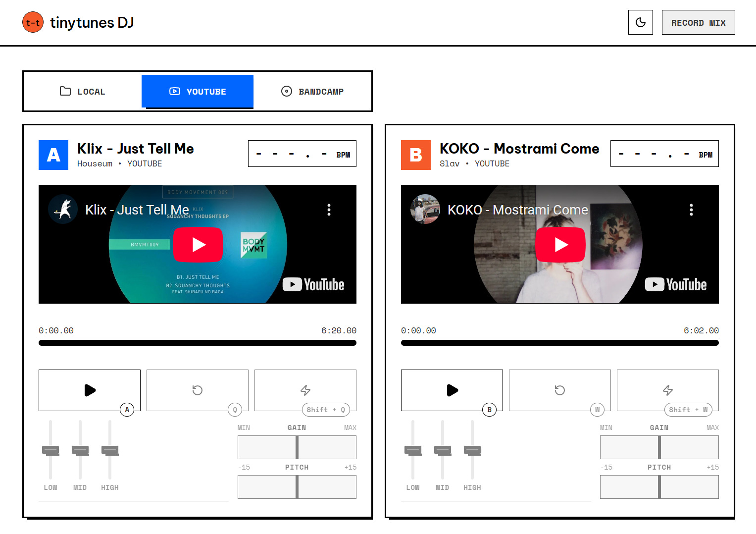The image size is (756, 534).
Task: Adjust deck A PITCH slider
Action: point(297,487)
